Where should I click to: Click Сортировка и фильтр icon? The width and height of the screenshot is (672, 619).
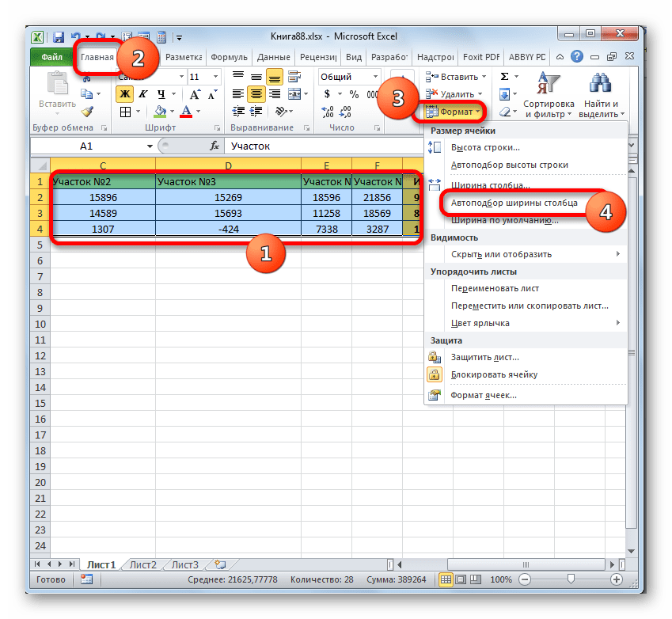point(549,83)
